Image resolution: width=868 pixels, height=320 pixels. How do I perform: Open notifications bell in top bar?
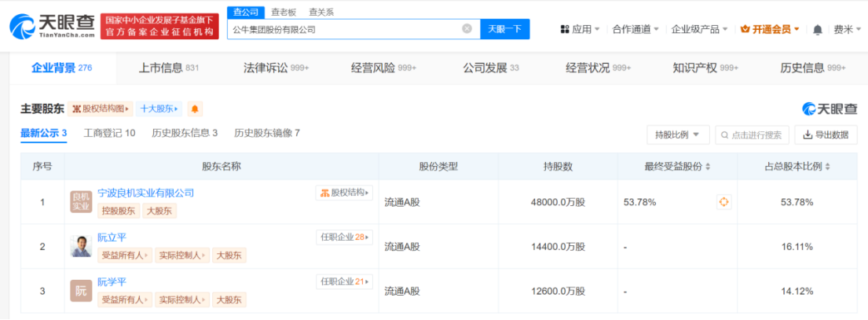pos(818,29)
